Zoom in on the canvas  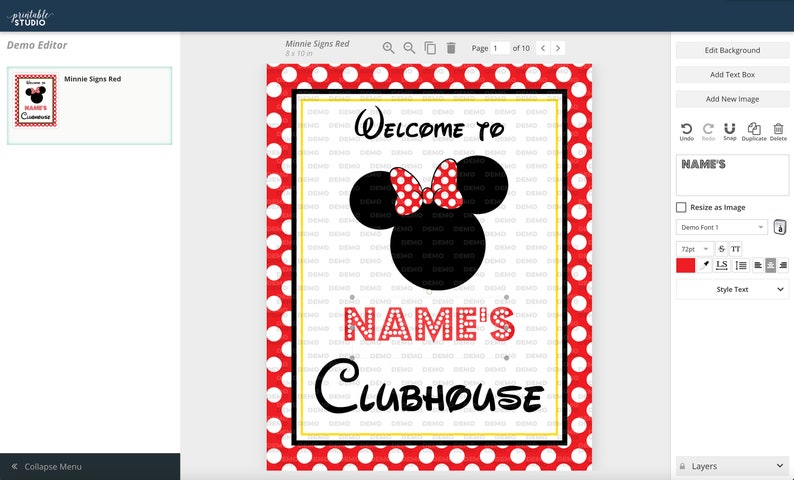point(388,48)
